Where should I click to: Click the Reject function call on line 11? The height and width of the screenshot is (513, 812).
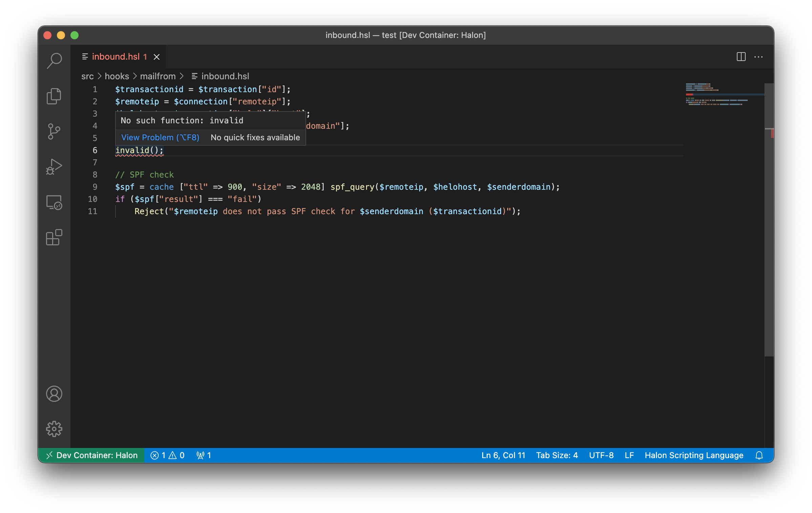[x=149, y=211]
